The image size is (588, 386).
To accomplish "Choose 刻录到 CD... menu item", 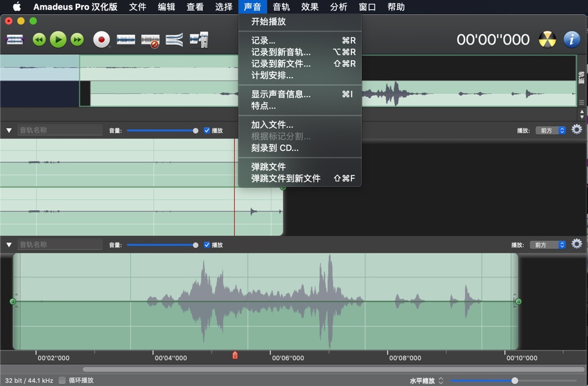I will (300, 148).
